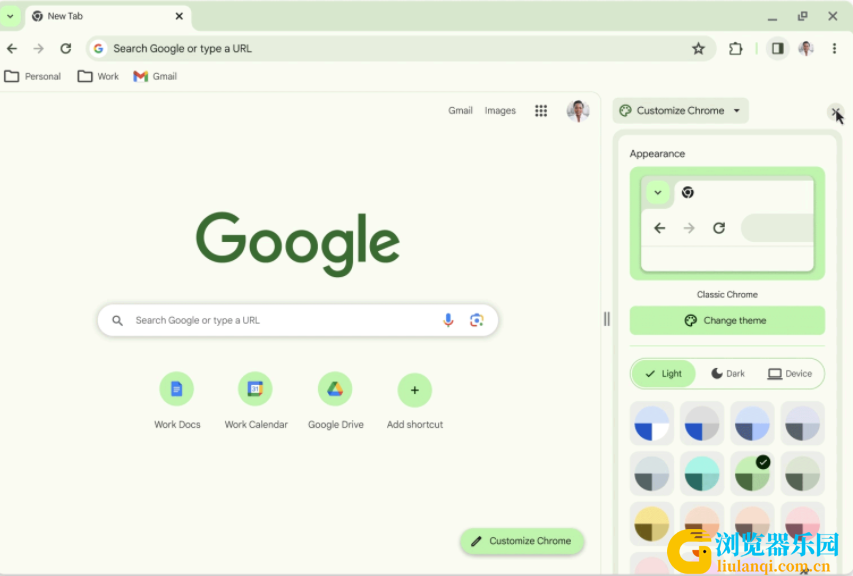This screenshot has width=853, height=576.
Task: Click the magnifier icon in the search box
Action: pos(118,320)
